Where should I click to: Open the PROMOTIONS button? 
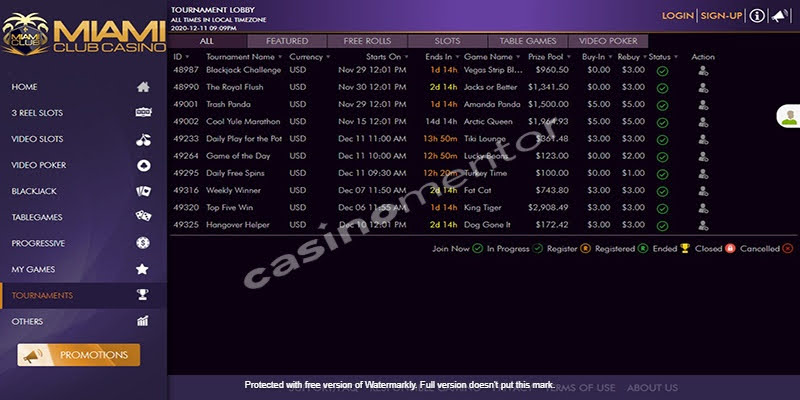pyautogui.click(x=79, y=355)
